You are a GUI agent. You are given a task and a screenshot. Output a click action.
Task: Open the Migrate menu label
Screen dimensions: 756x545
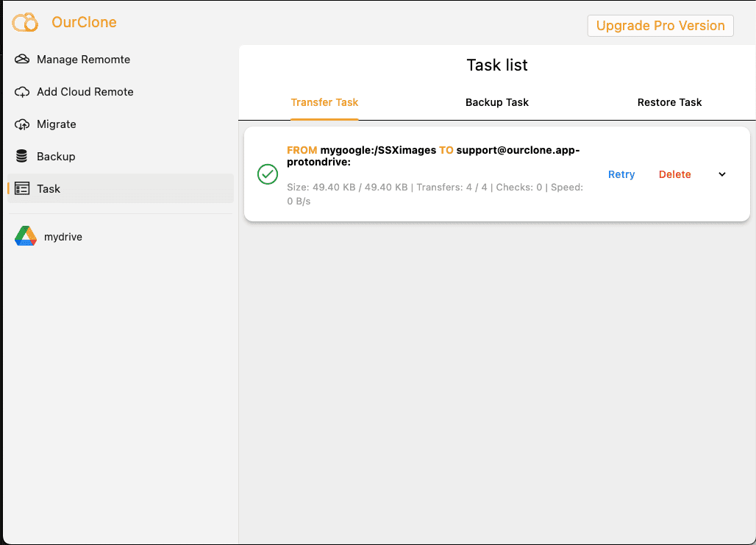(57, 124)
